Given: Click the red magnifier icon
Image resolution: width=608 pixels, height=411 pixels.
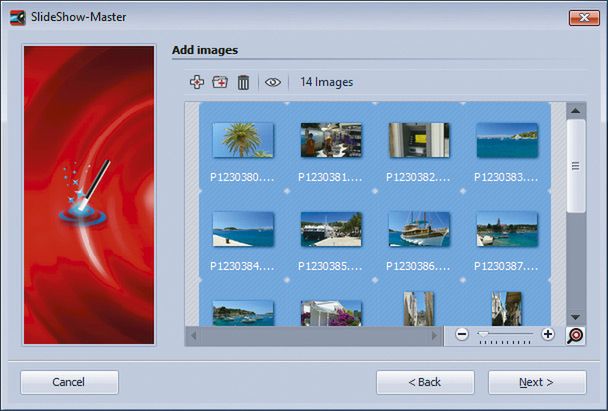Looking at the screenshot, I should [x=575, y=335].
